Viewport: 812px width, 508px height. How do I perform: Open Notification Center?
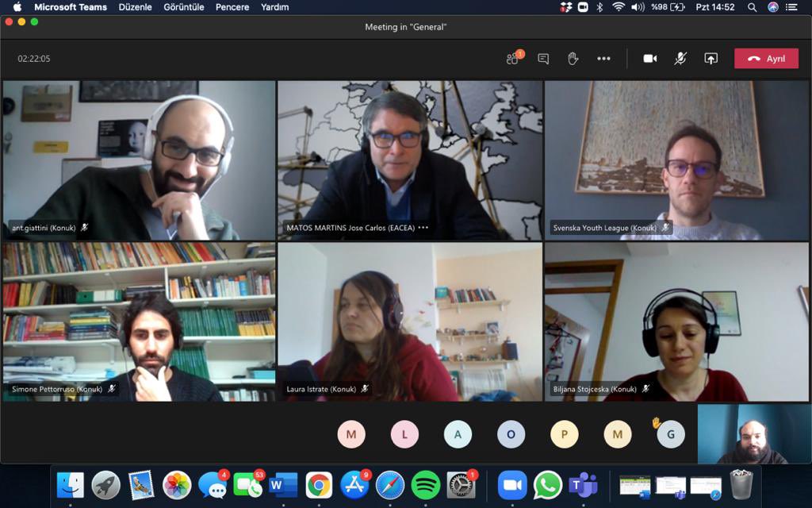792,7
